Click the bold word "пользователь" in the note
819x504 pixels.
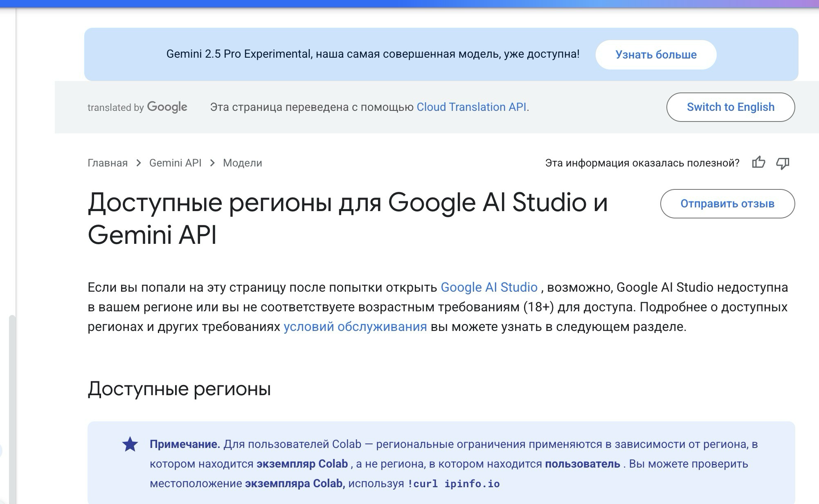pos(583,464)
